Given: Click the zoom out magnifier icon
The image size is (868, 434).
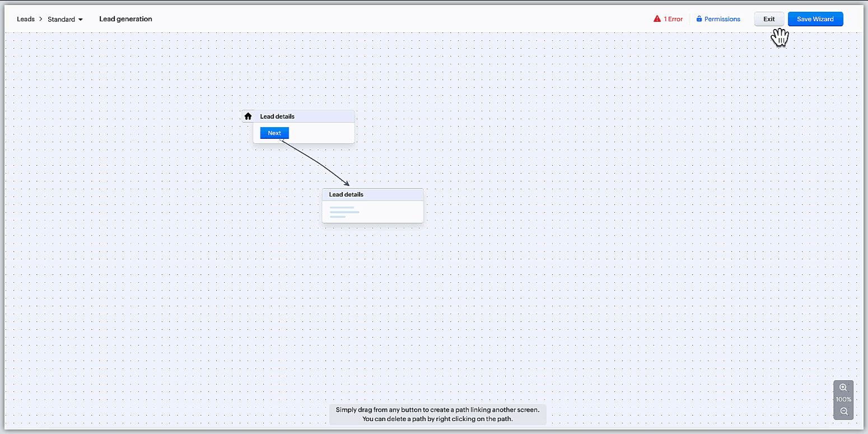Looking at the screenshot, I should point(843,412).
